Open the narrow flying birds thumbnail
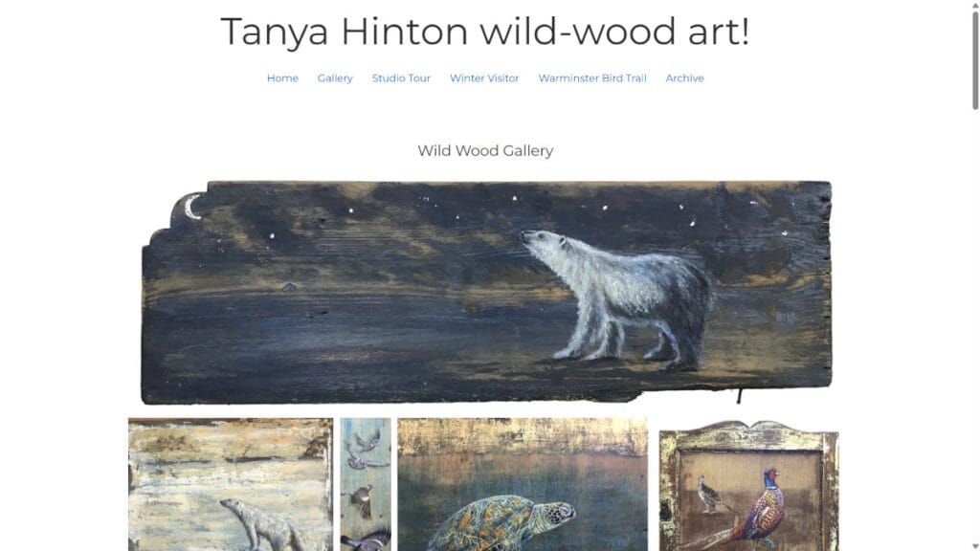Viewport: 980px width, 551px height. (x=366, y=484)
